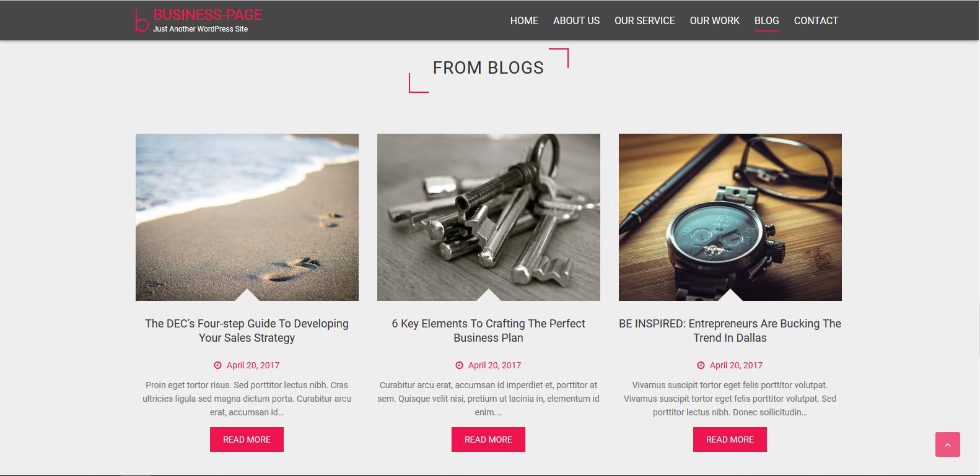Image resolution: width=980 pixels, height=476 pixels.
Task: Open Our Service menu item
Action: 645,20
